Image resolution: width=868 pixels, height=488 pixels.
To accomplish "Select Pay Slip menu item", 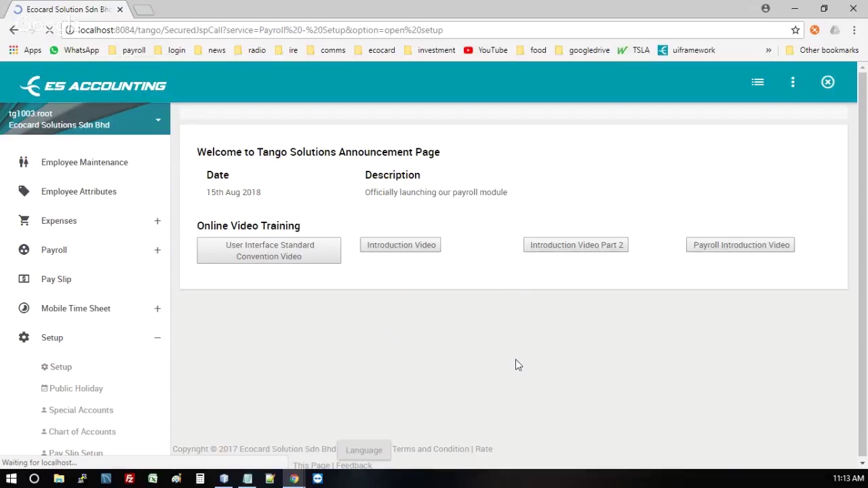I will pos(56,279).
